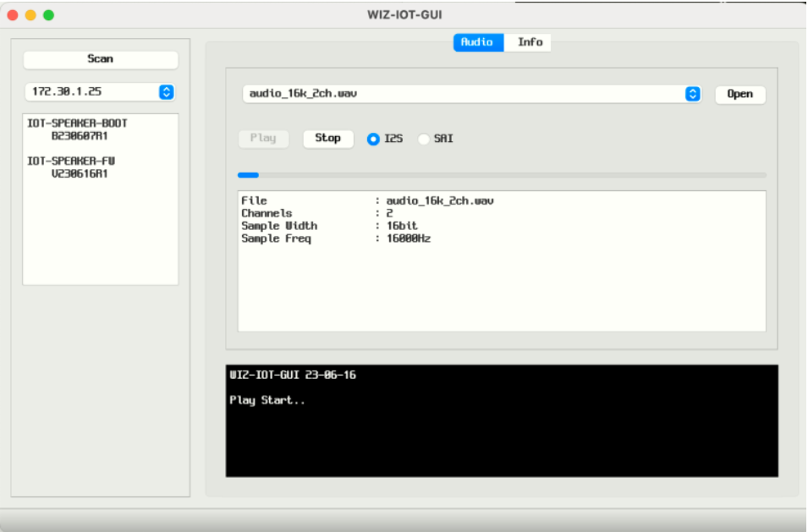The image size is (808, 532).
Task: Click the stepper arrows on the file selector
Action: click(693, 94)
